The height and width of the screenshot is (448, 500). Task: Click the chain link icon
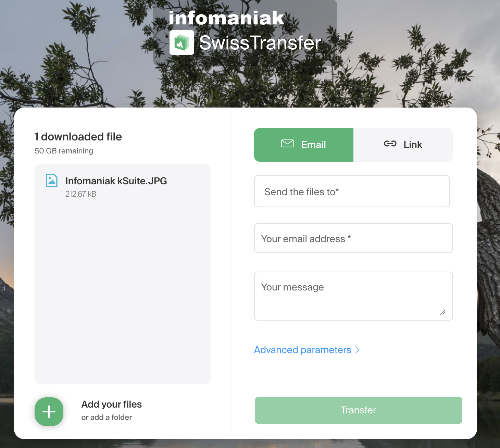coord(390,144)
